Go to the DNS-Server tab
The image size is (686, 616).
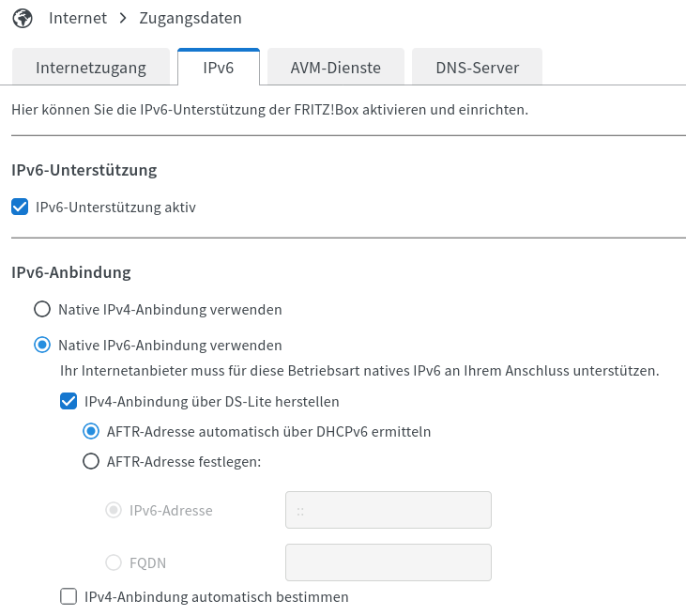[x=477, y=68]
